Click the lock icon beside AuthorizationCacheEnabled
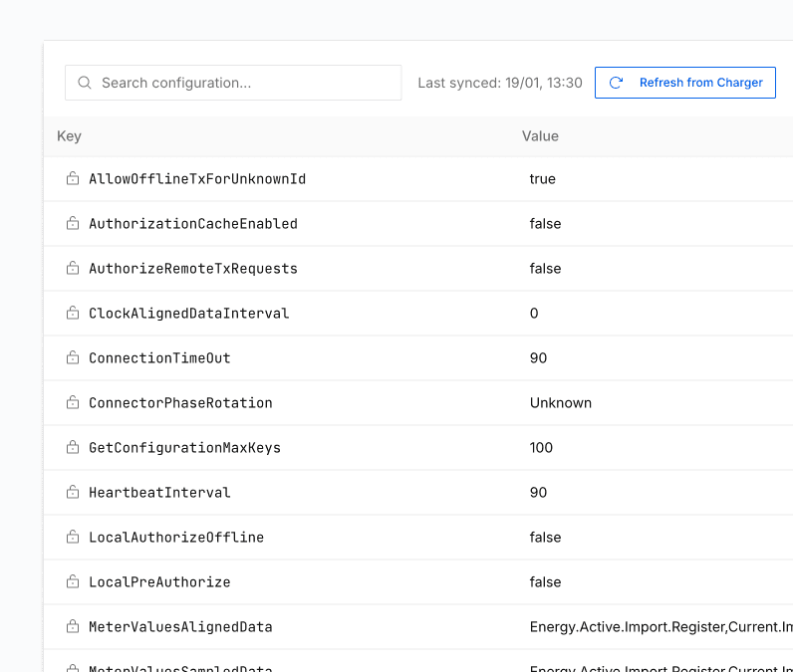The height and width of the screenshot is (672, 793). 73,223
